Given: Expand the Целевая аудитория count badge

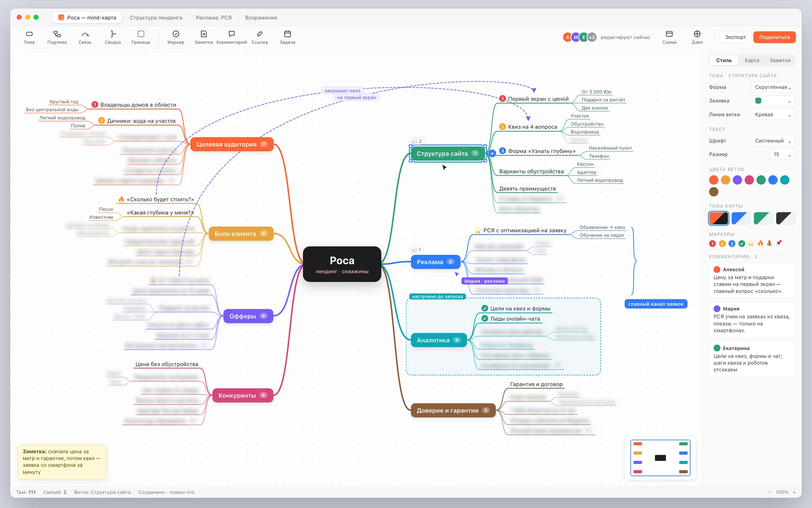Looking at the screenshot, I should pos(263,144).
